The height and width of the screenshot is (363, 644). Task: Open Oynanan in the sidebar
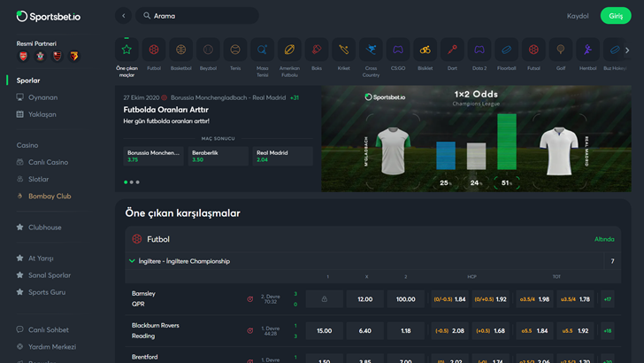coord(37,97)
